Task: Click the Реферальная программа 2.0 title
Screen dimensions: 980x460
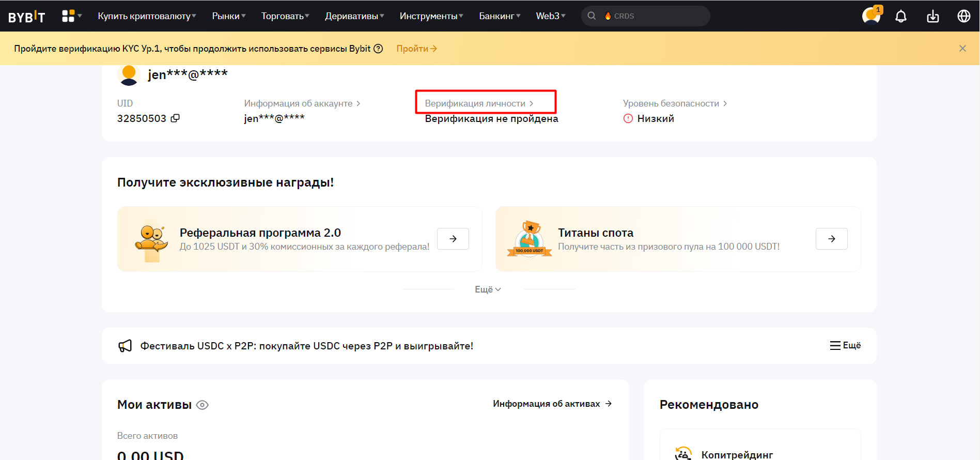Action: tap(260, 233)
